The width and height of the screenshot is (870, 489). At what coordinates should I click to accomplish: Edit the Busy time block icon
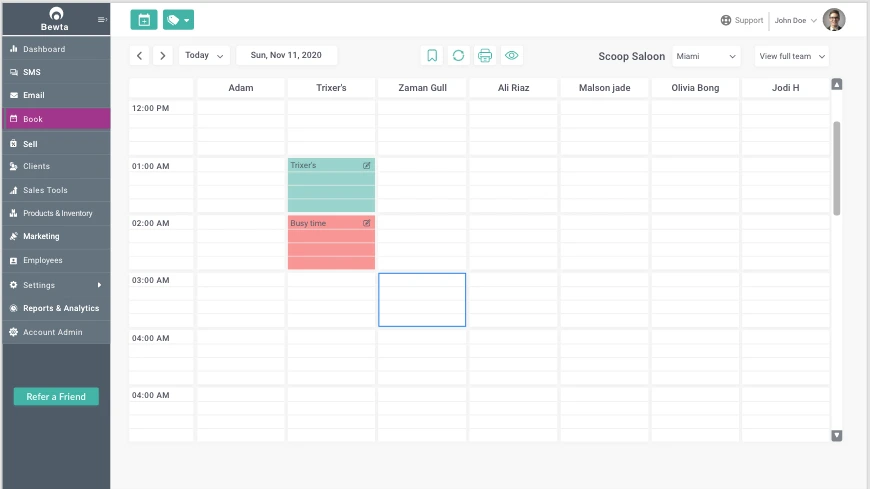[x=367, y=223]
